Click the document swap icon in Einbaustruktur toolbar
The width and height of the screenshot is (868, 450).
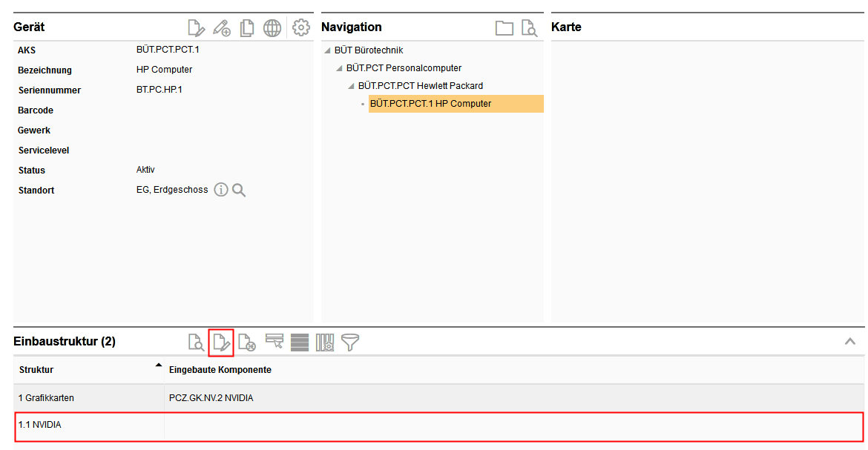(247, 343)
